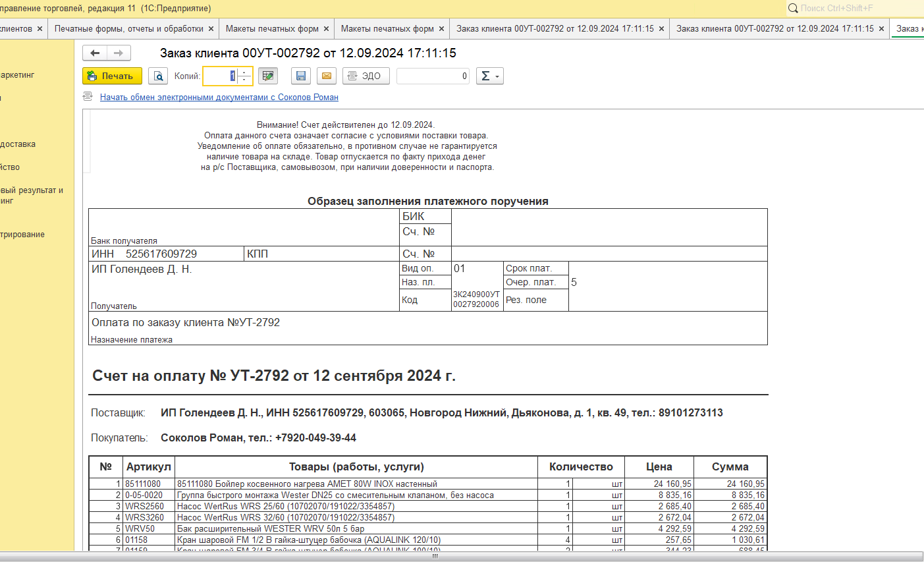Close the Печатные формы, отчеты и обработки tab
This screenshot has width=924, height=562.
point(211,29)
